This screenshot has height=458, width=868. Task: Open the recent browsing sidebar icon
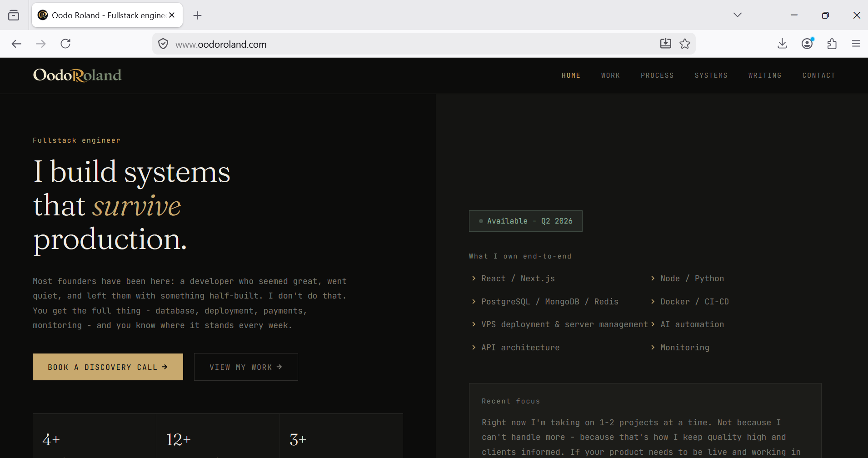[x=14, y=15]
